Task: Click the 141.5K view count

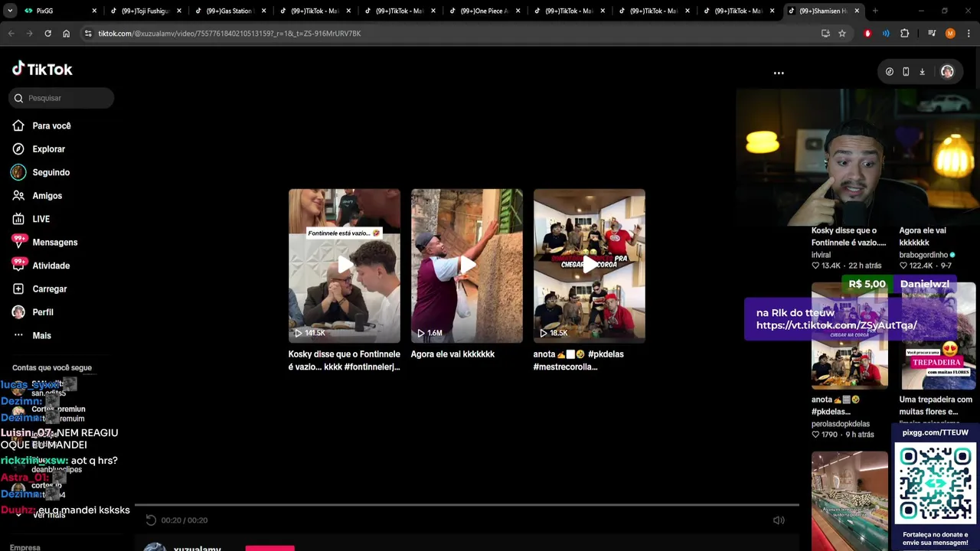Action: [x=310, y=333]
